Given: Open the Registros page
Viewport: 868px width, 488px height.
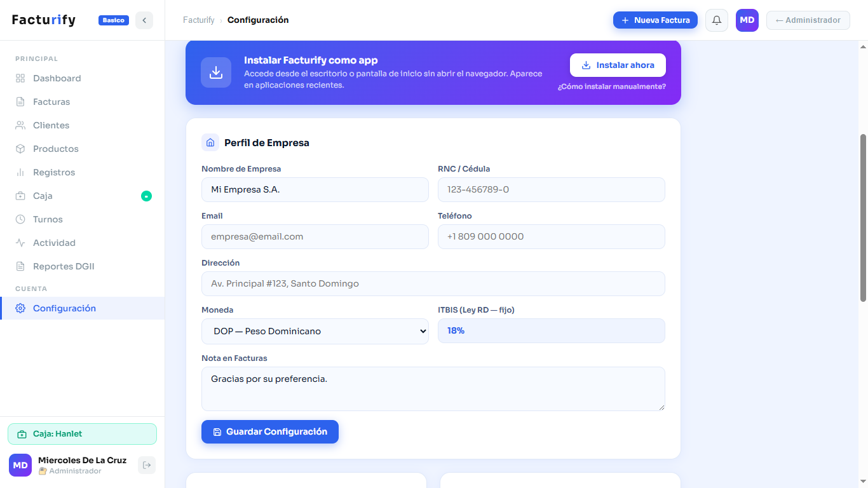Looking at the screenshot, I should tap(82, 172).
